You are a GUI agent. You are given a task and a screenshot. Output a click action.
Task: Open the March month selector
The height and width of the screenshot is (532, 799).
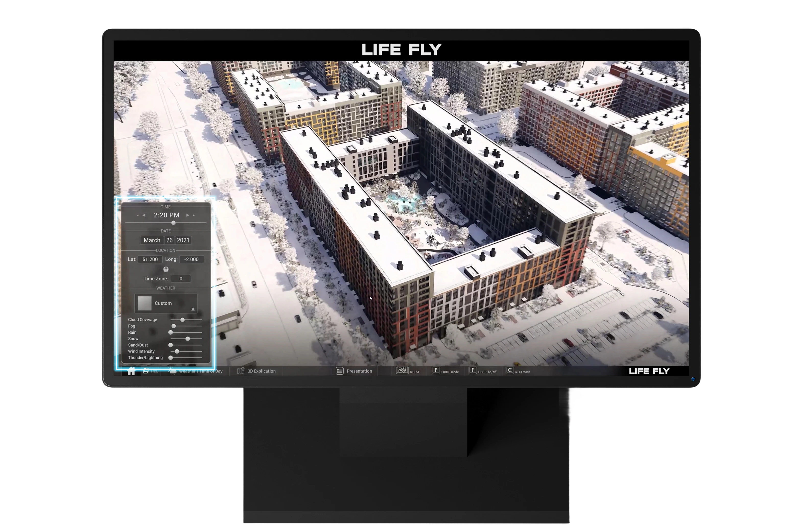pos(152,240)
